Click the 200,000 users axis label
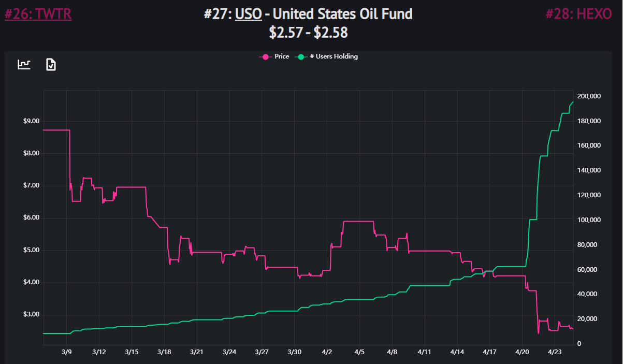Viewport: 623px width, 364px height. click(x=589, y=96)
